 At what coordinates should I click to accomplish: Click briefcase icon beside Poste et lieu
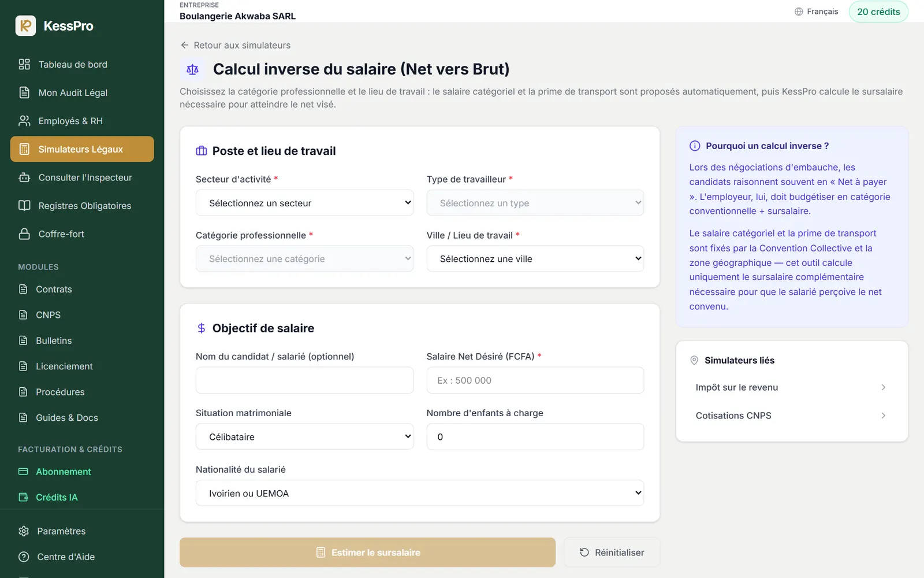pyautogui.click(x=201, y=151)
